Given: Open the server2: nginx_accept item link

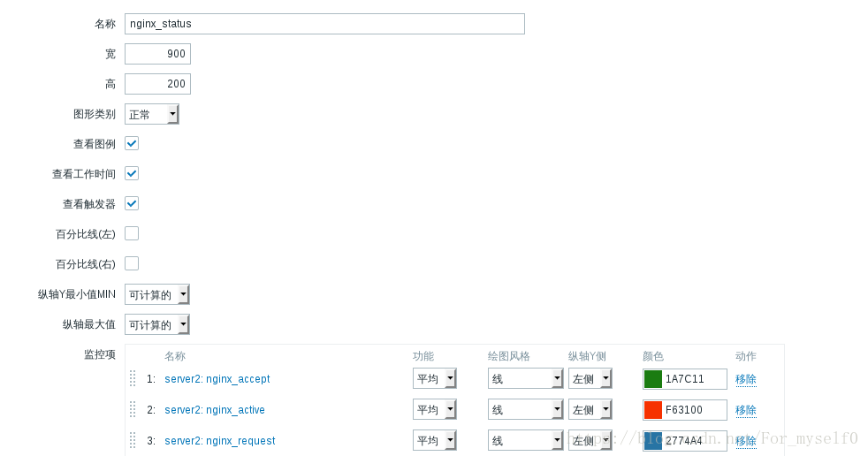Looking at the screenshot, I should [x=217, y=378].
